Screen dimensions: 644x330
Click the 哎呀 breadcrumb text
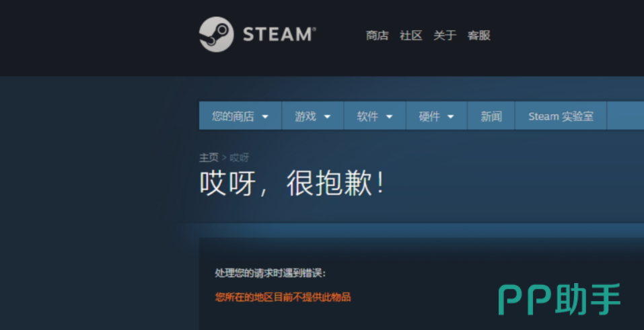[239, 158]
